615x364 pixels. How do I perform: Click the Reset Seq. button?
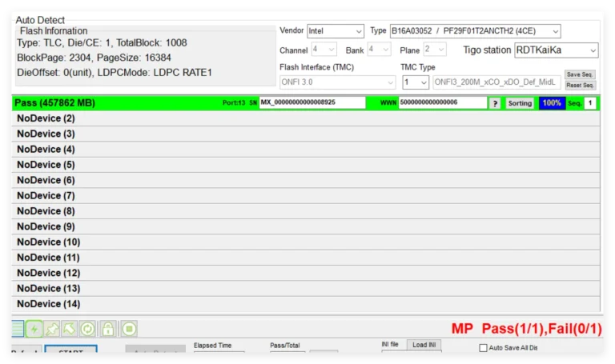click(580, 85)
